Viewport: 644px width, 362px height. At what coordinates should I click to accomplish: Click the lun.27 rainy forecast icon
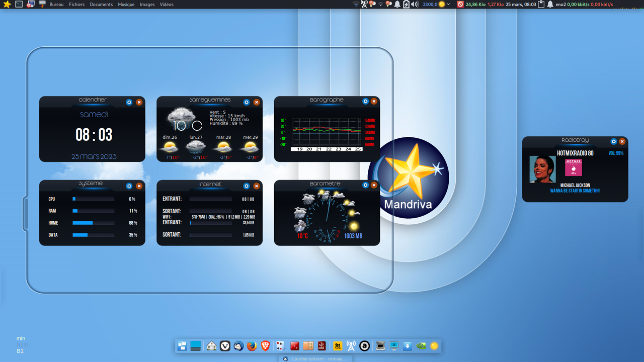pyautogui.click(x=196, y=147)
